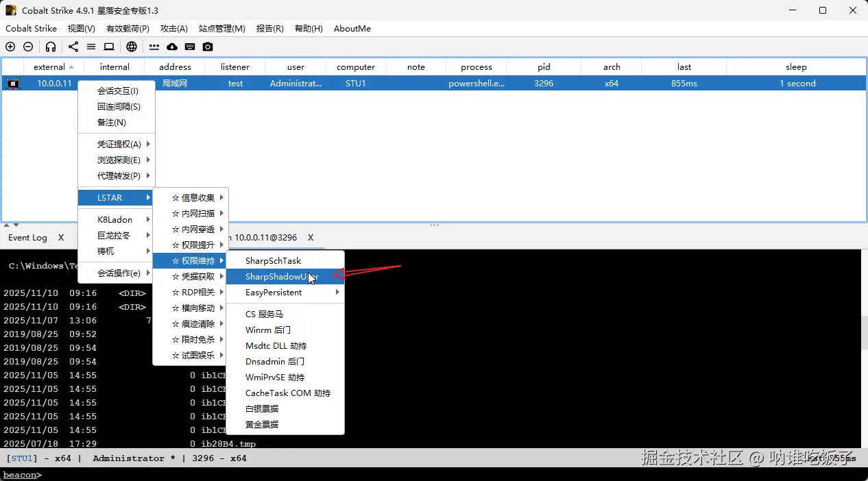This screenshot has width=868, height=481.
Task: Expand the 限时免杀 submenu
Action: [191, 340]
